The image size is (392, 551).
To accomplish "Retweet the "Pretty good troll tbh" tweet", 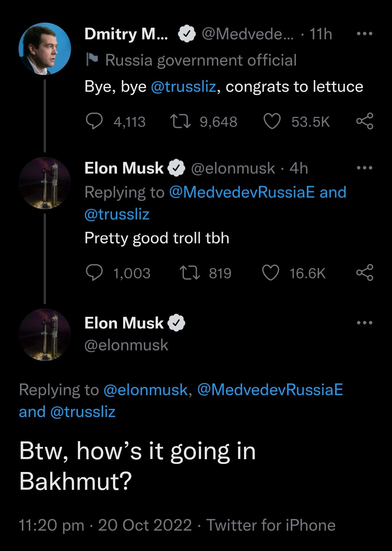I will click(190, 273).
